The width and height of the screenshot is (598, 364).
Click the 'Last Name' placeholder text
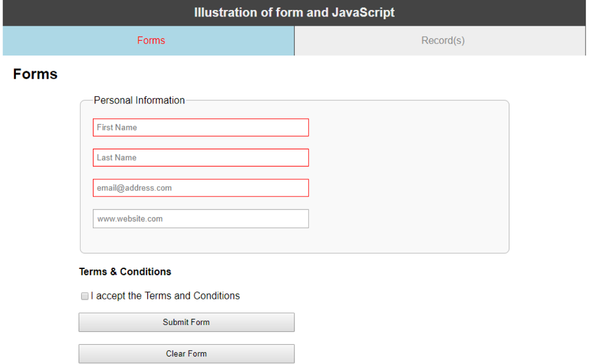point(117,158)
